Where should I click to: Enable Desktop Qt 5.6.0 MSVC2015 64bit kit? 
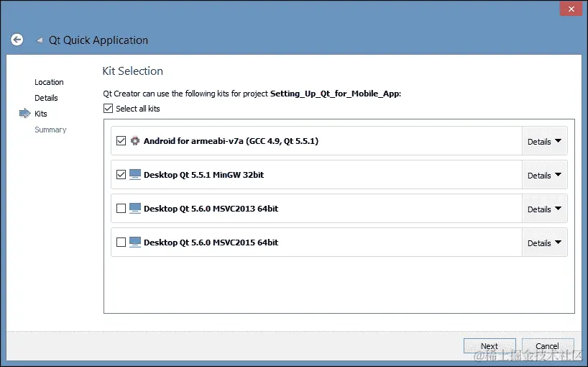coord(121,243)
